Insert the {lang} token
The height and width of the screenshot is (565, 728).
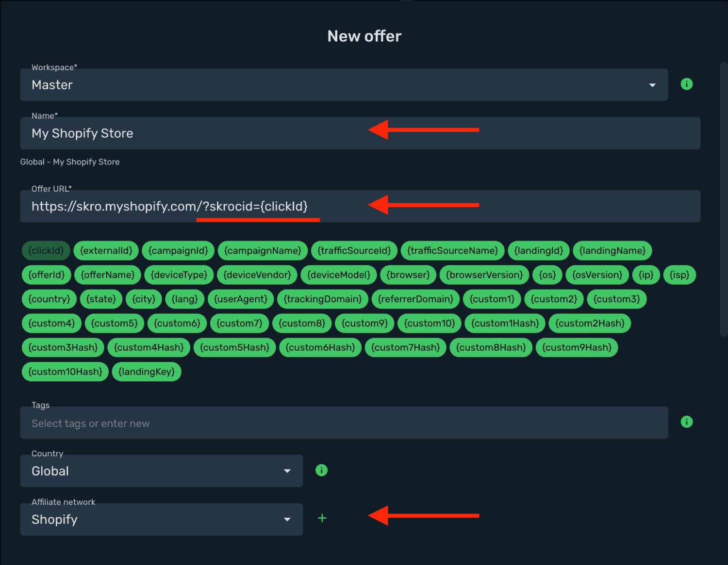click(184, 299)
